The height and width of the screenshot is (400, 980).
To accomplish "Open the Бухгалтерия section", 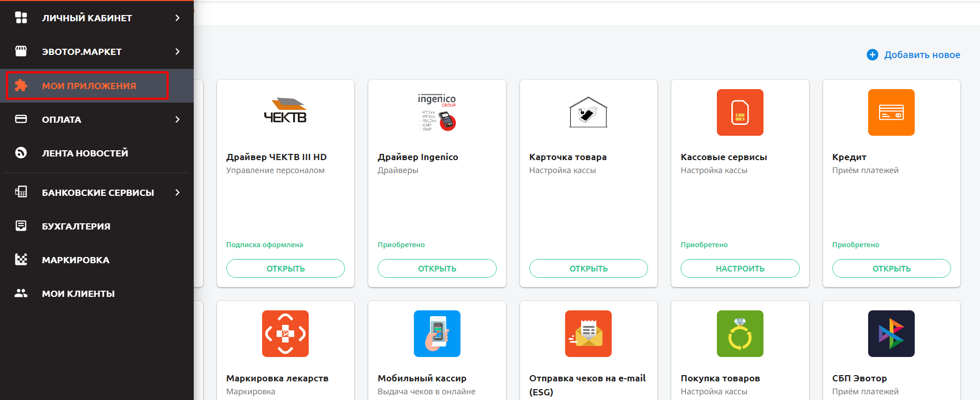I will point(97,226).
